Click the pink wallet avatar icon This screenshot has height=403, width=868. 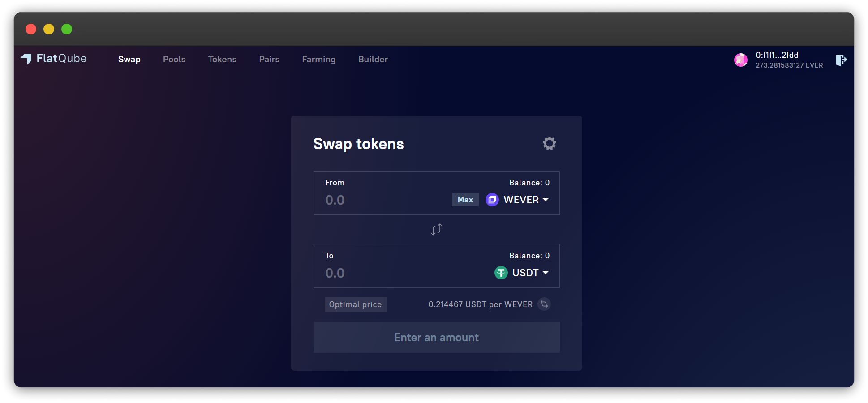(x=741, y=60)
